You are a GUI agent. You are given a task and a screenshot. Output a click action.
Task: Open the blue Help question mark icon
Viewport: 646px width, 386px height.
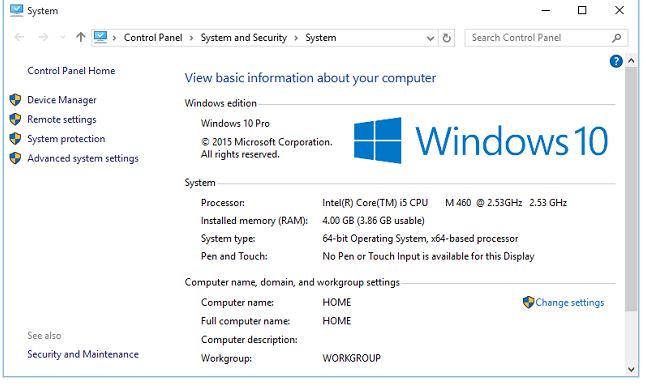pos(616,61)
